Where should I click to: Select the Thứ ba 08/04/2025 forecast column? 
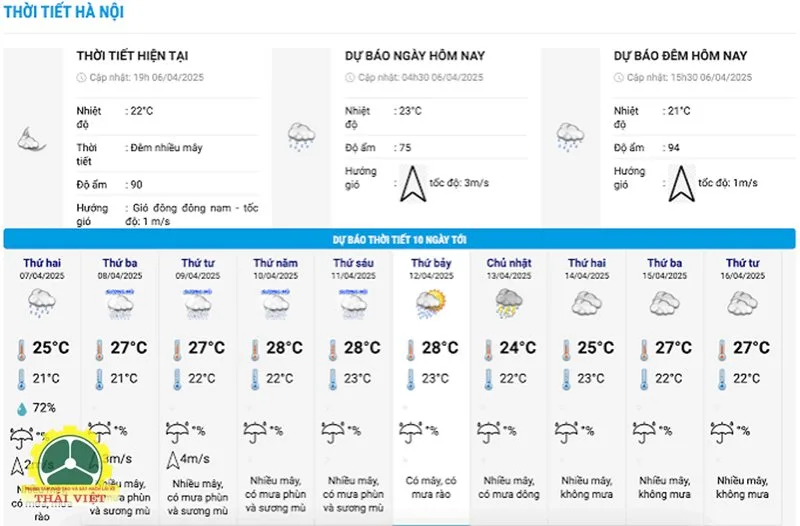pos(120,388)
